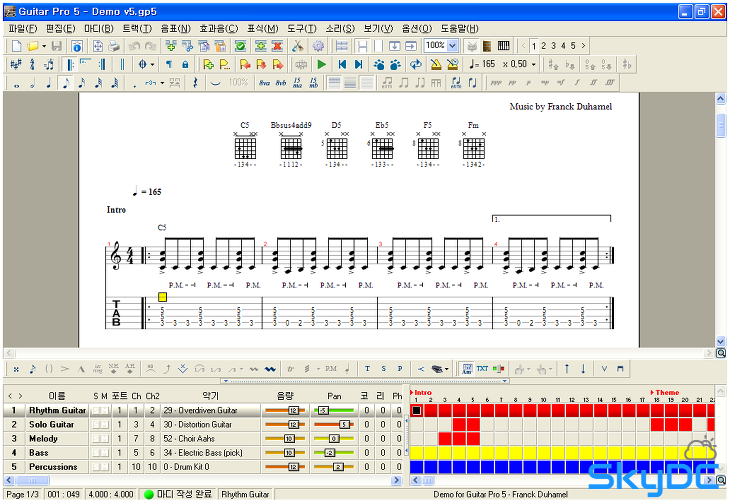The image size is (730, 503).
Task: Select half note duration
Action: tap(33, 83)
